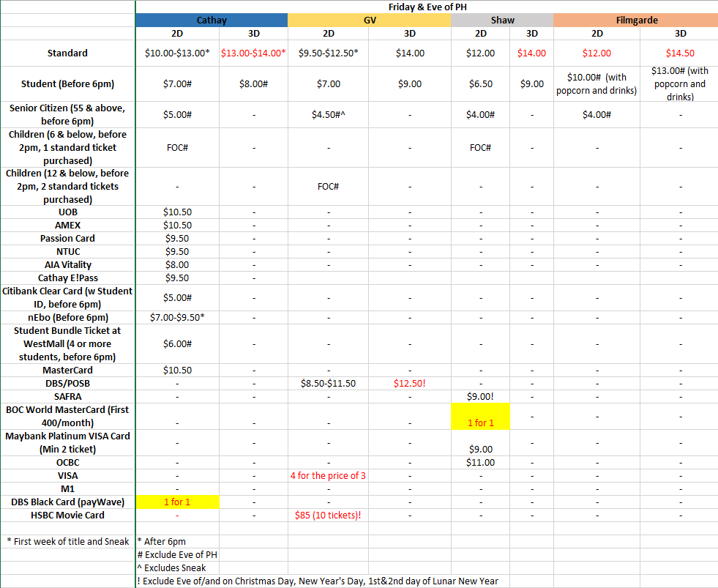Select the "$9.00!" SAFRA price cell
Viewport: 718px width, 588px height.
480,397
